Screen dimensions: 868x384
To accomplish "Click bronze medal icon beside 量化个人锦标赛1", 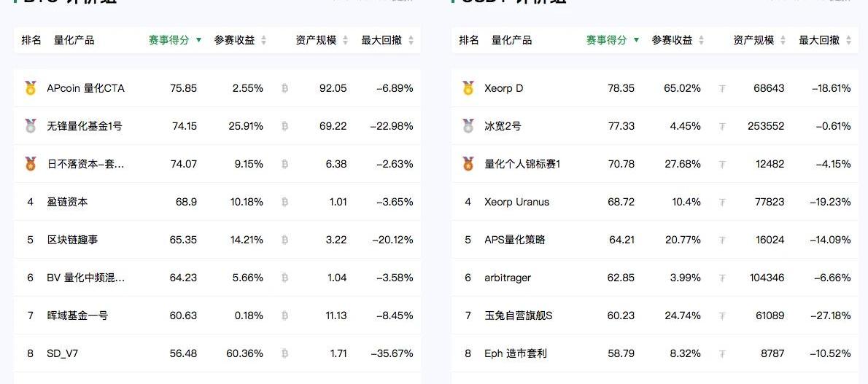I will click(468, 164).
